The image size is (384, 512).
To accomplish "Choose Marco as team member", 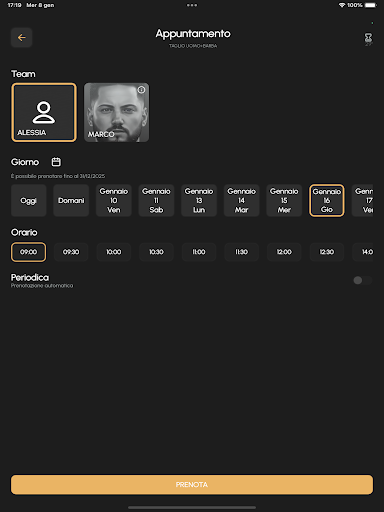I will pyautogui.click(x=116, y=113).
